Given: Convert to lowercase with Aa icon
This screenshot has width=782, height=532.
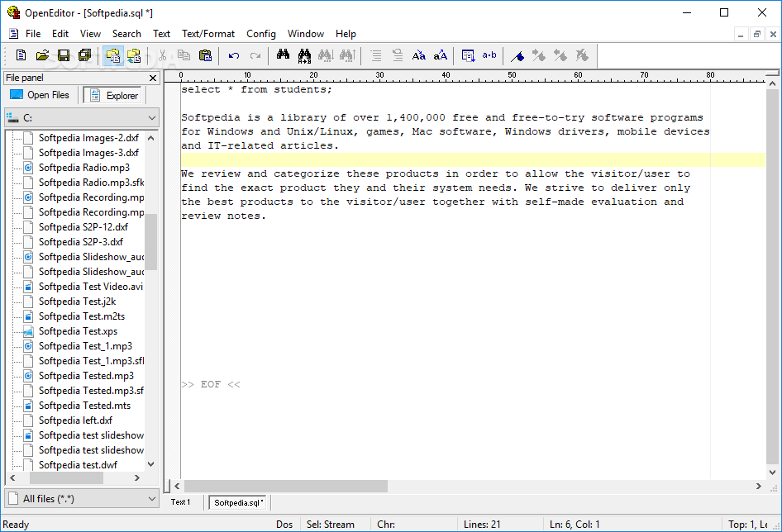Looking at the screenshot, I should 418,55.
